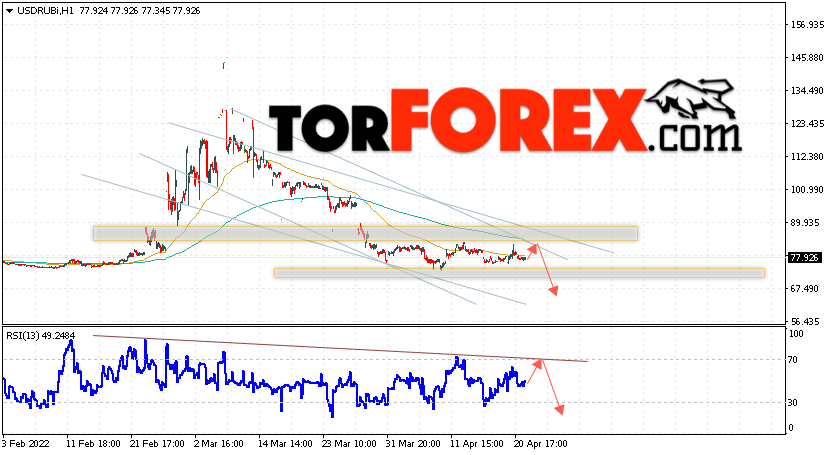Click the 67.490 price axis value
This screenshot has width=826, height=455.
805,289
